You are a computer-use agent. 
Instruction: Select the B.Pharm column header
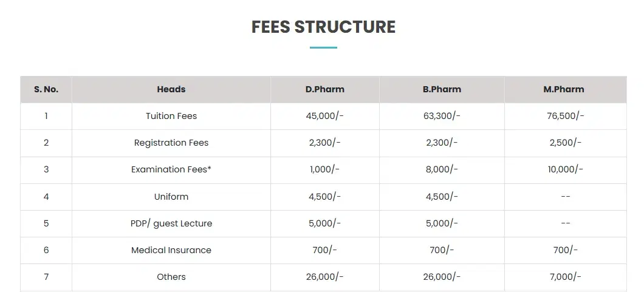(x=442, y=89)
